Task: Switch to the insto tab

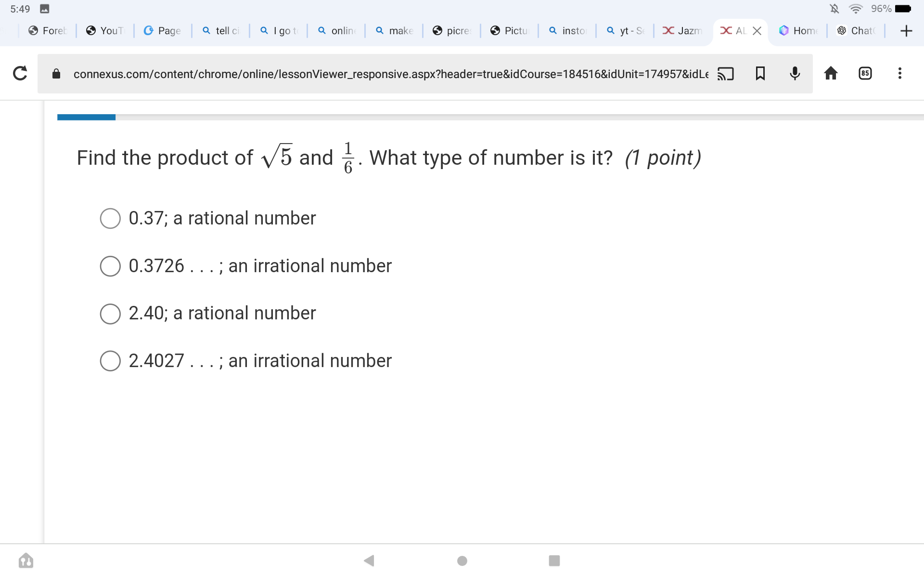Action: pyautogui.click(x=567, y=31)
